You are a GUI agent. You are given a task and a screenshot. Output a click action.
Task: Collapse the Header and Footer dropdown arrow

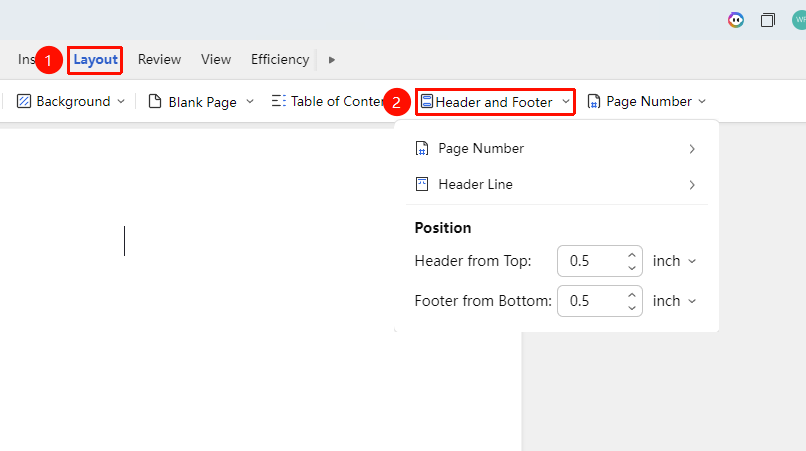[x=566, y=101]
